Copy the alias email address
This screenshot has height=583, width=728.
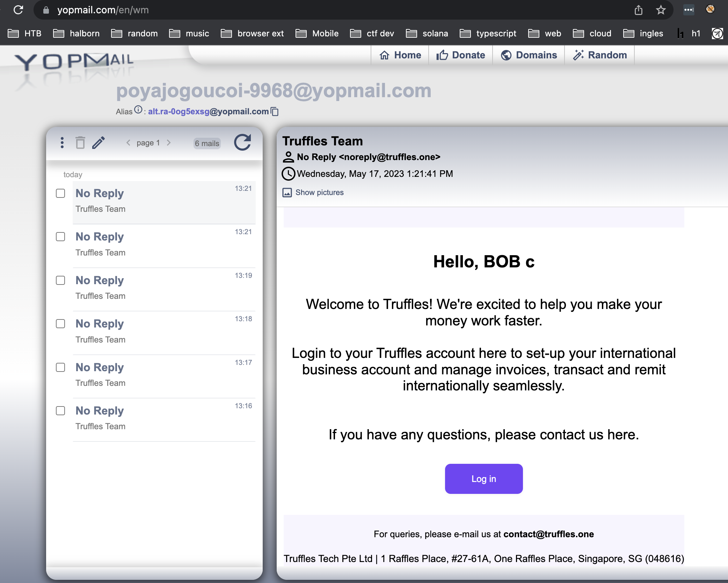tap(275, 111)
